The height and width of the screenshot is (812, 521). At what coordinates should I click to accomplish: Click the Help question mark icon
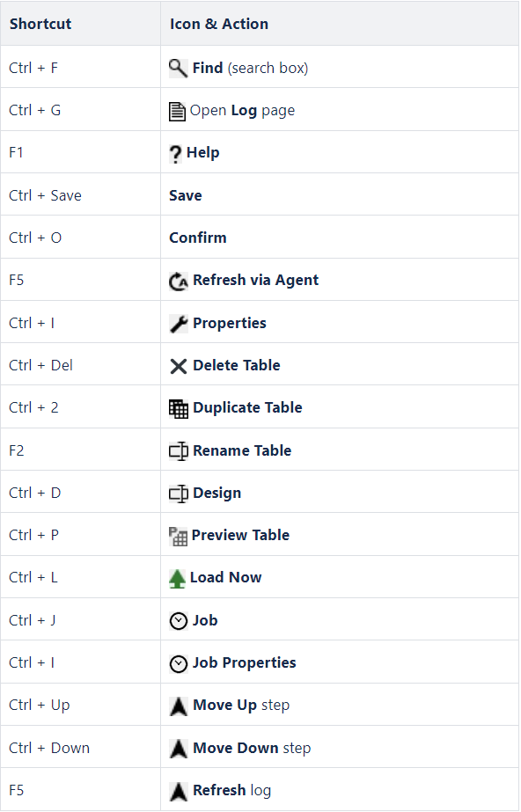(x=175, y=154)
